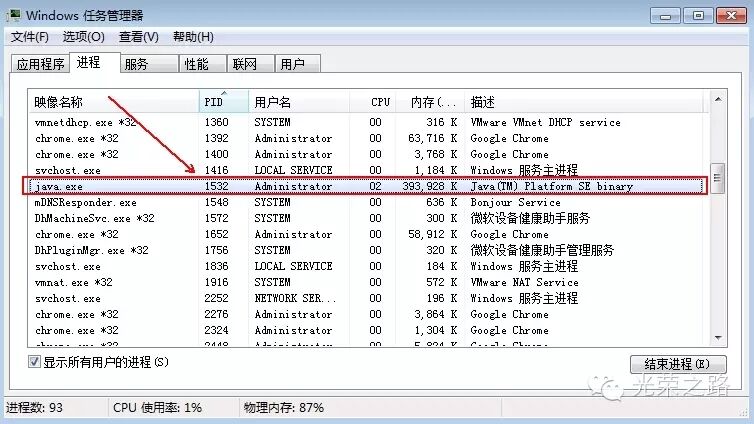Toggle 显示所有用户的进程 checkbox
Viewport: 754px width, 424px height.
(34, 362)
